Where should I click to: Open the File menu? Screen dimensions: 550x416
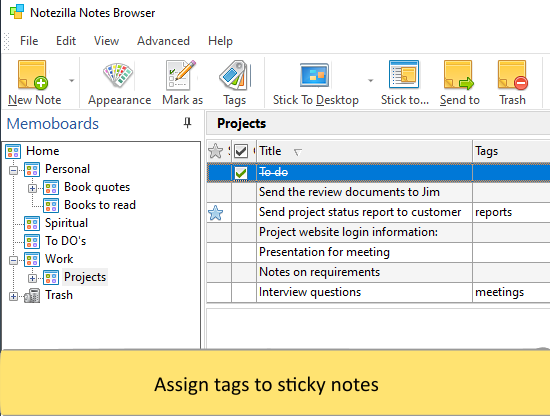coord(29,41)
